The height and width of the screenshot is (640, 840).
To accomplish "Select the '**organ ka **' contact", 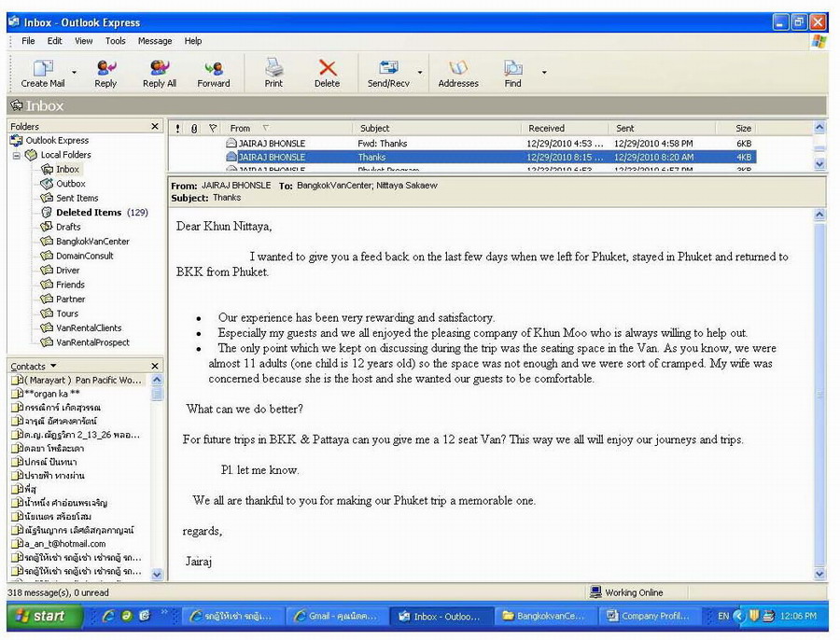I will click(x=46, y=394).
